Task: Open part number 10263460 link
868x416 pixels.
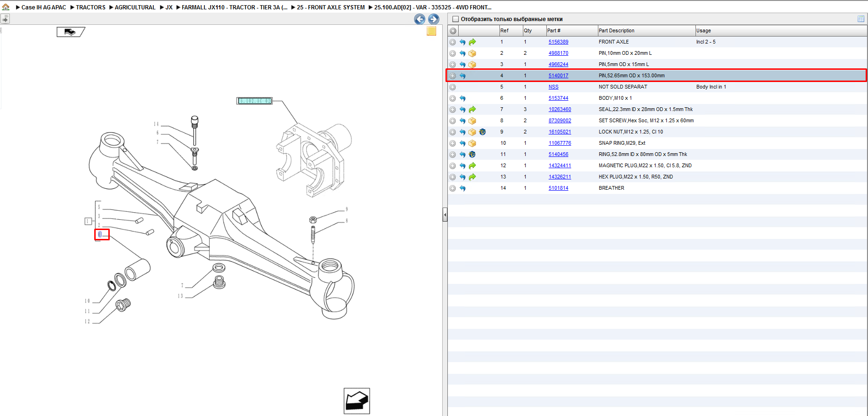Action: click(x=560, y=109)
